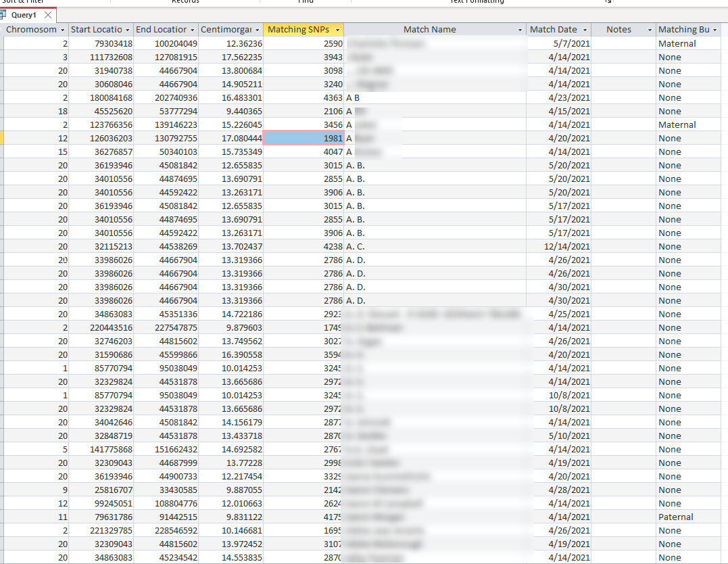
Task: Select the entire Notes column header
Action: click(618, 29)
